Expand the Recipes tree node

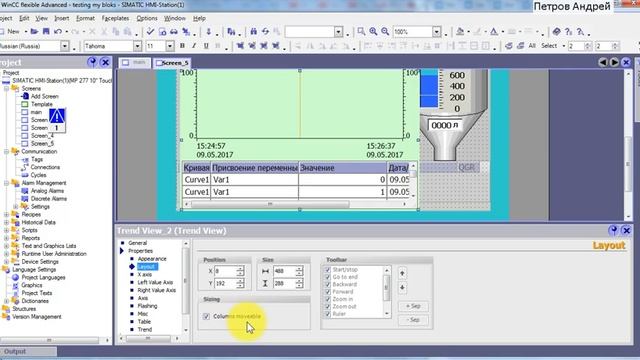pos(7,215)
